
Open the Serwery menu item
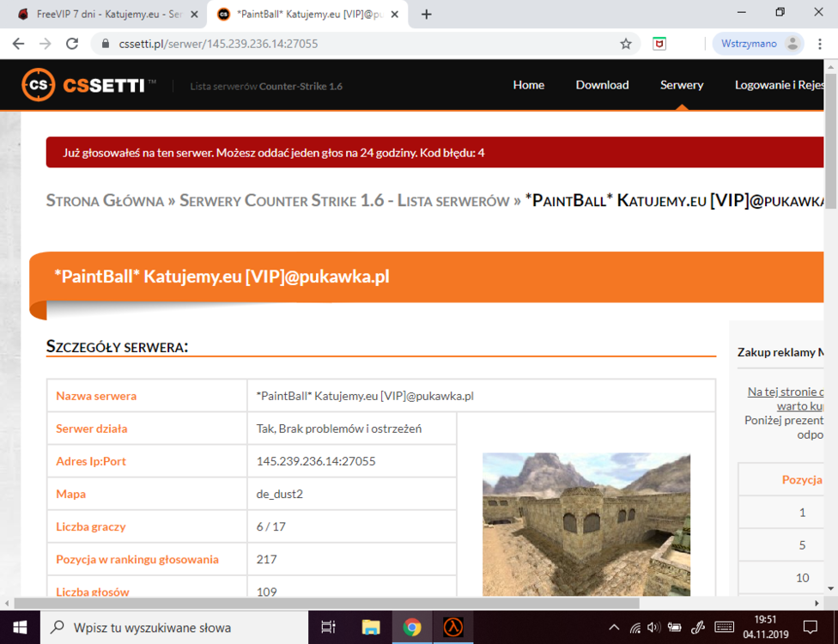point(682,85)
